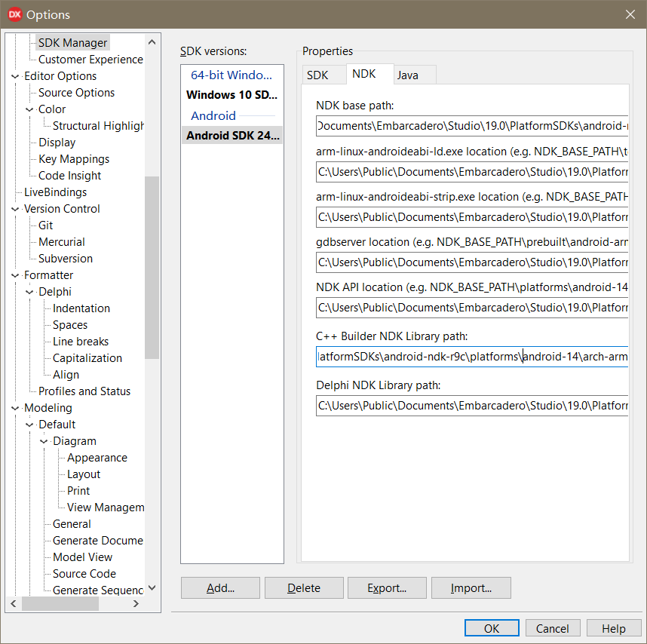This screenshot has height=644, width=647.
Task: Click the Export... button
Action: pyautogui.click(x=387, y=588)
